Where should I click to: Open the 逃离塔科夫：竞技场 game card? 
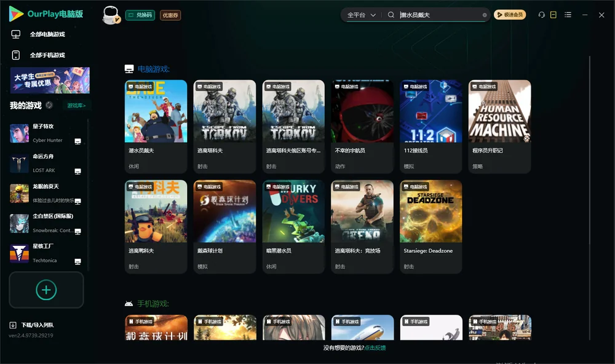click(362, 227)
